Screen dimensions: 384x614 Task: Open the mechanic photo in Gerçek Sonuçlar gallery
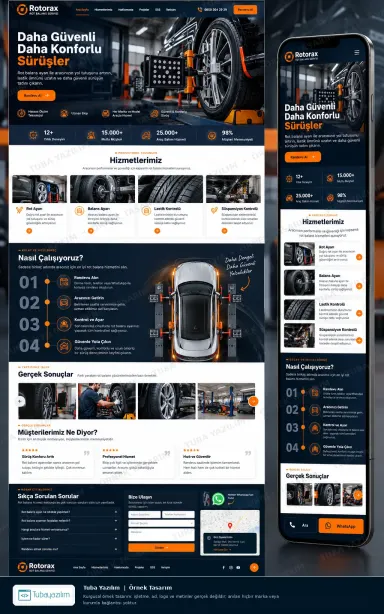click(107, 401)
